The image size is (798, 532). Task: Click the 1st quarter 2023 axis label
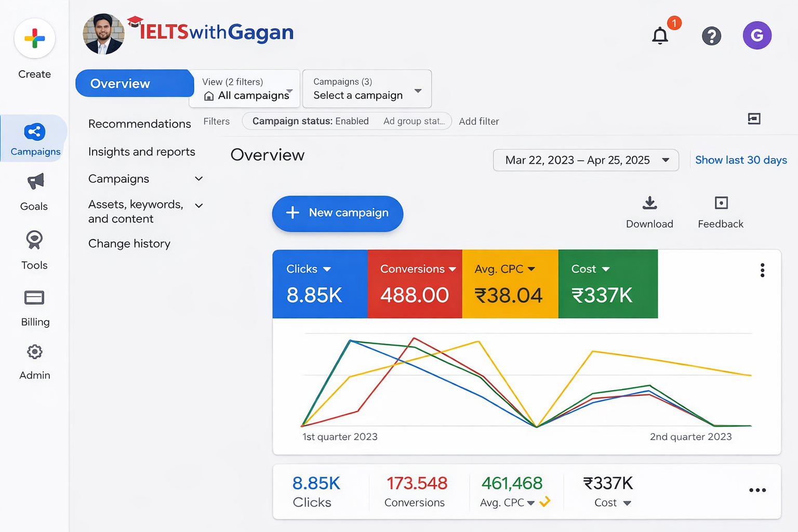340,437
